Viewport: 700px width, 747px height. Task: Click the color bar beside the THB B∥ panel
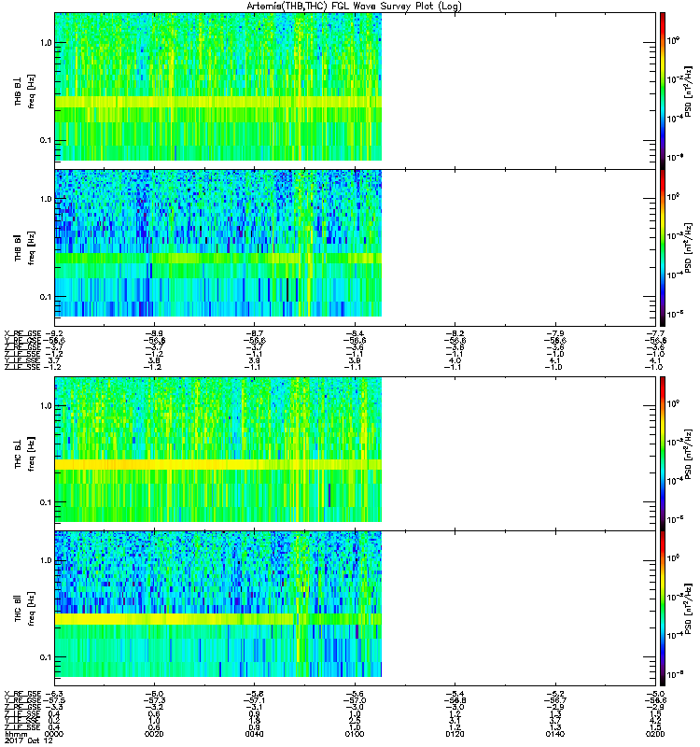(x=663, y=247)
